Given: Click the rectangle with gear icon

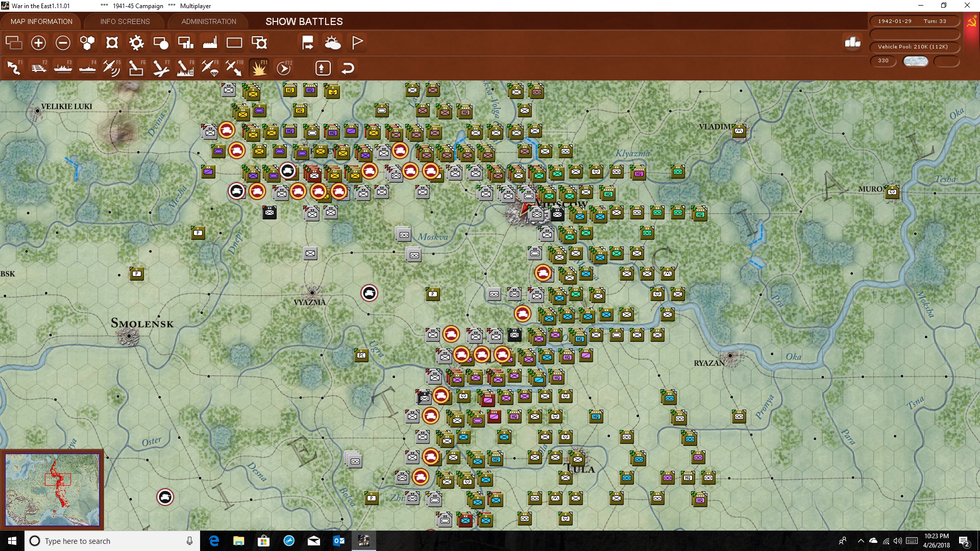Looking at the screenshot, I should (x=259, y=43).
